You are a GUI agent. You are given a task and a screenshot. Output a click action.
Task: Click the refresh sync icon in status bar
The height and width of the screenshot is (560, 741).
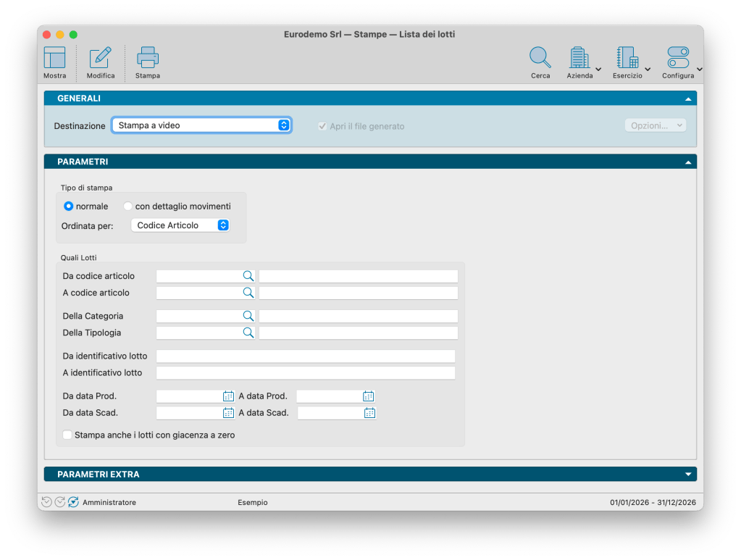click(73, 502)
